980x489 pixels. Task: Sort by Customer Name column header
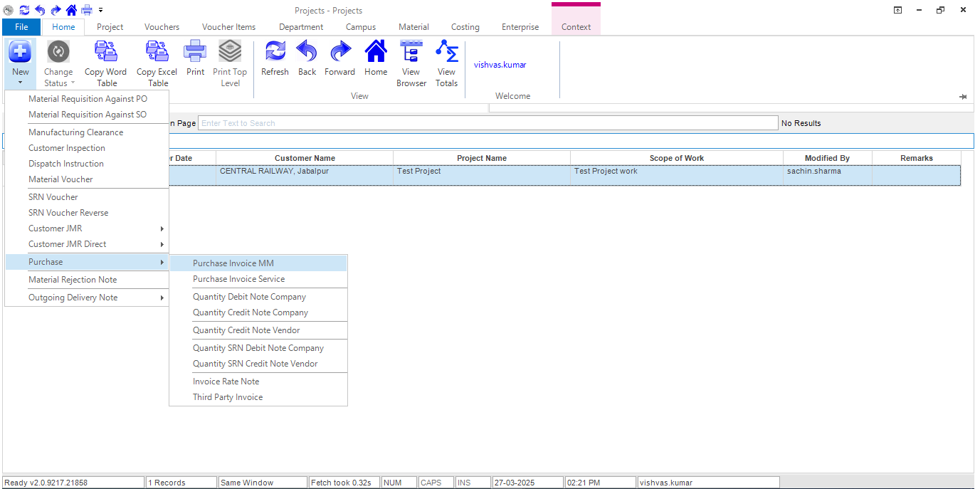[305, 158]
